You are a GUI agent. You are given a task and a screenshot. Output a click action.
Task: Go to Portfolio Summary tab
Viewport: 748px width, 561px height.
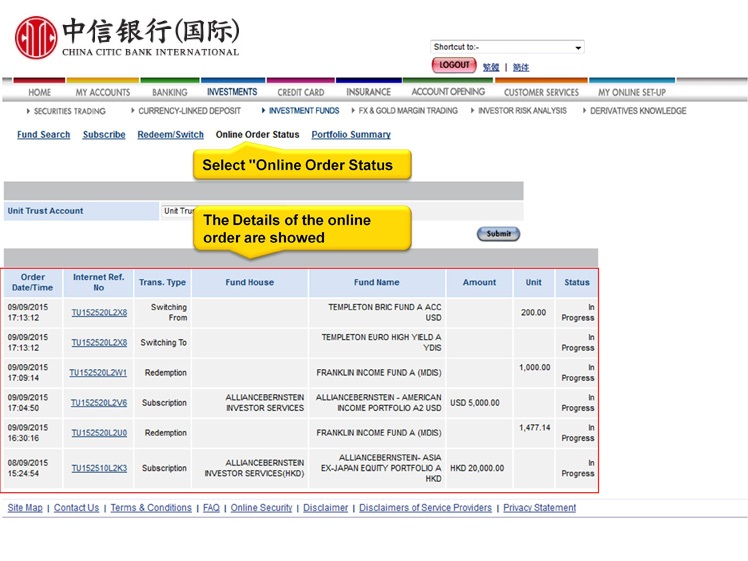[351, 135]
